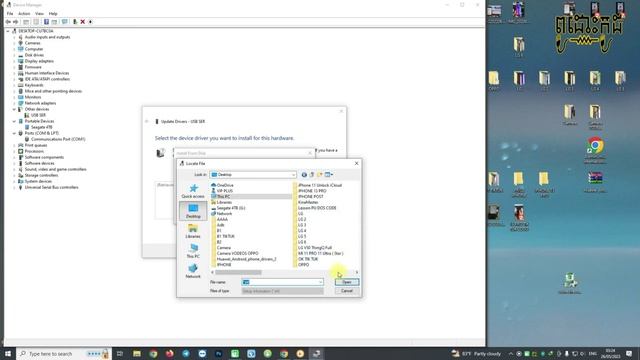The image size is (640, 360).
Task: Create a new folder in Locate File
Action: pos(320,175)
